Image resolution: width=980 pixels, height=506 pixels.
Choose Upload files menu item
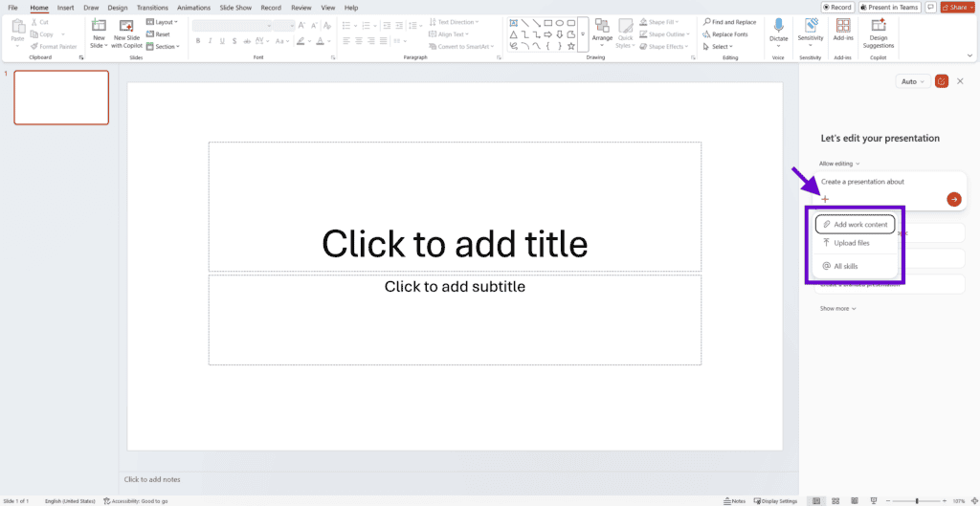tap(855, 242)
